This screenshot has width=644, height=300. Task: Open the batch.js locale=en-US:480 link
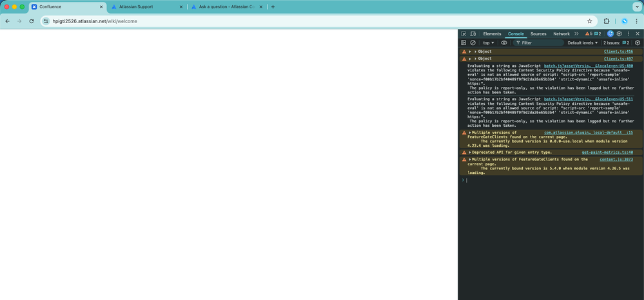coord(588,66)
